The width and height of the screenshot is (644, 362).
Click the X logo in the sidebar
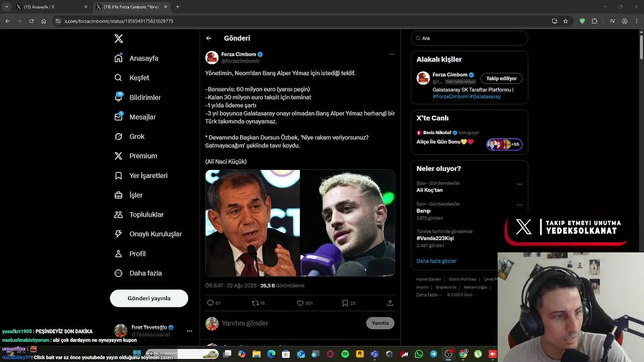[119, 39]
